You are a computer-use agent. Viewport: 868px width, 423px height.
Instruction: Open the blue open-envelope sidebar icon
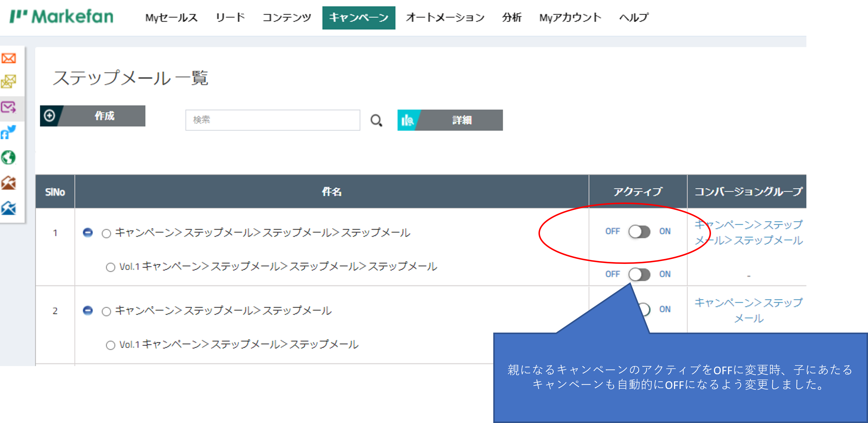[9, 208]
